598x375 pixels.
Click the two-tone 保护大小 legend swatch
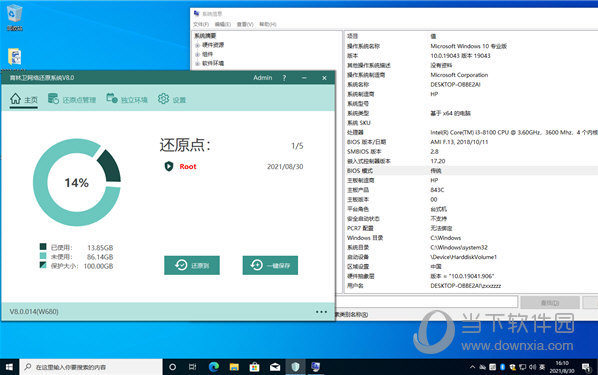(43, 265)
